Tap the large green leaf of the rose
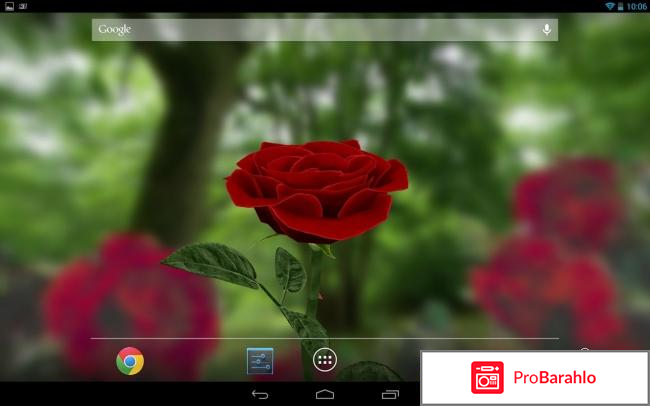The image size is (650, 406). click(x=211, y=263)
